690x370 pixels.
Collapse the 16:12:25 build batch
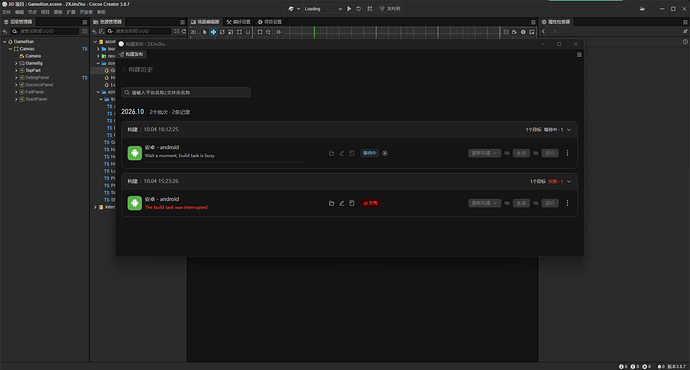point(569,130)
